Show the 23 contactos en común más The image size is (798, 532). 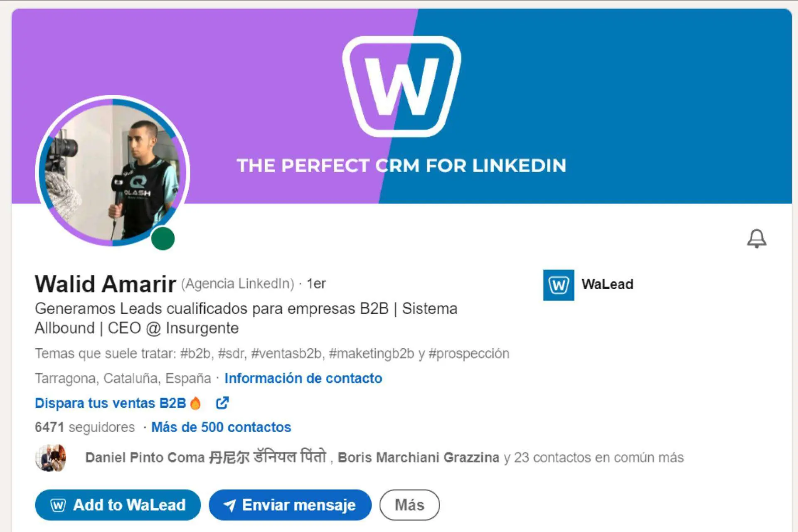pos(598,458)
